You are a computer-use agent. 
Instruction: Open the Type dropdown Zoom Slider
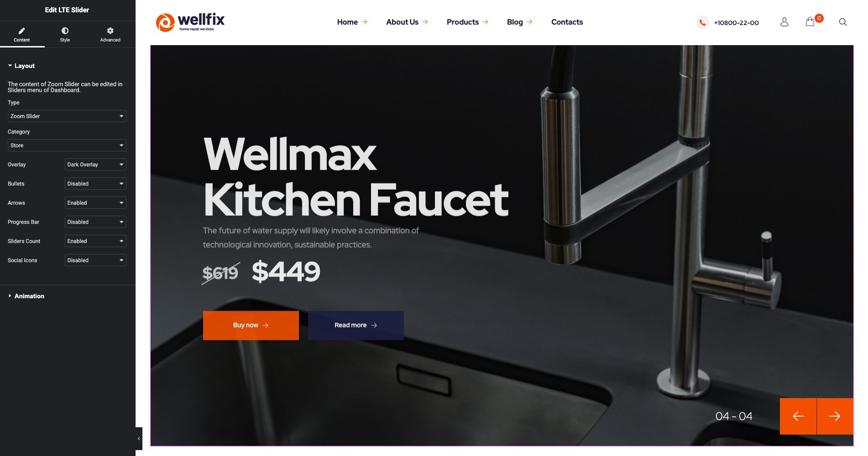pos(67,116)
